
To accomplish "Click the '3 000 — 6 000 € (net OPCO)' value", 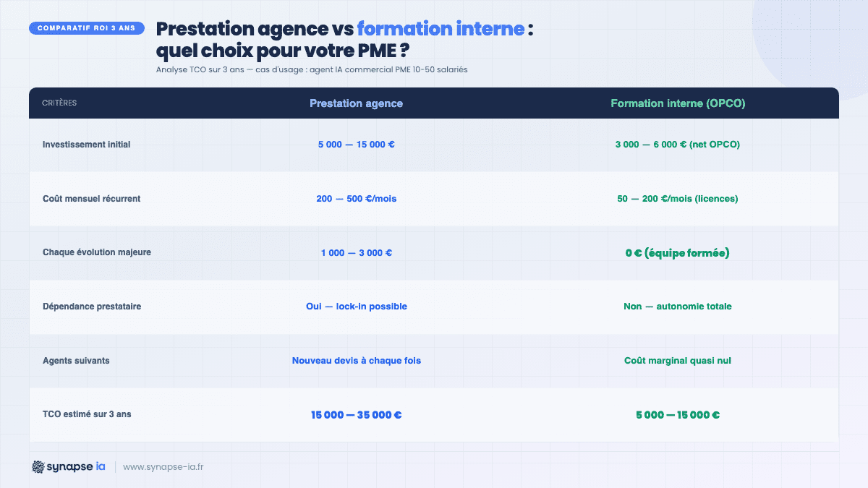I will (678, 145).
